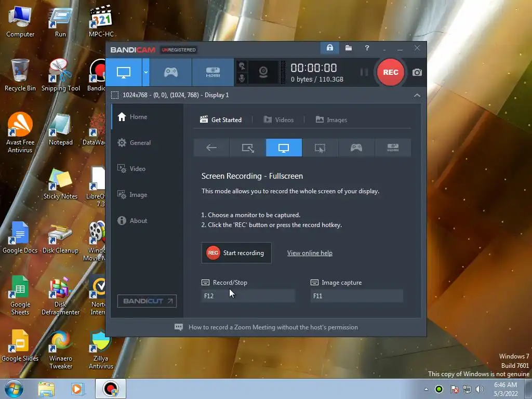Viewport: 532px width, 399px height.
Task: Show hidden system tray icons arrow
Action: tap(426, 389)
